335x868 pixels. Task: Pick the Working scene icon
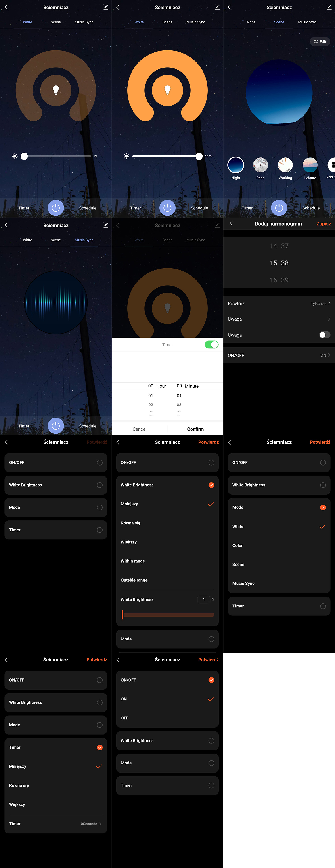pyautogui.click(x=285, y=165)
